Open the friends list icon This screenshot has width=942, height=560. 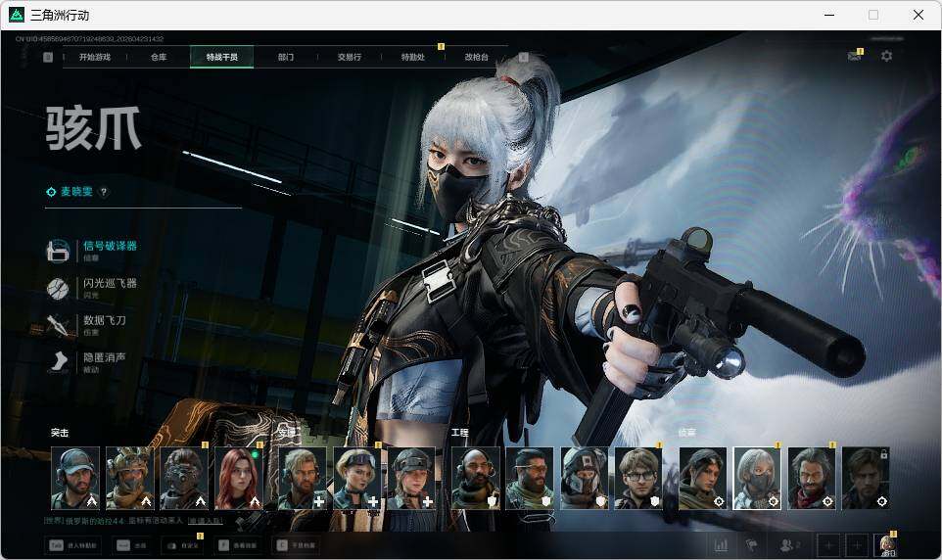coord(789,544)
